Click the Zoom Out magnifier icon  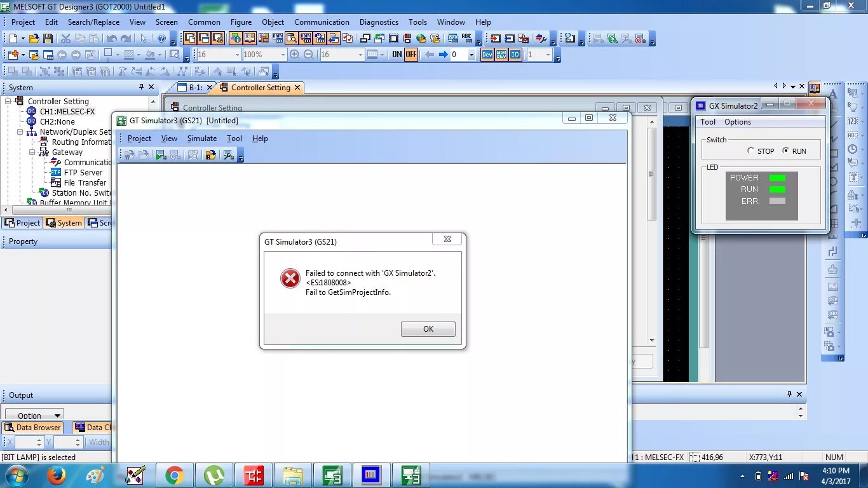tap(308, 55)
